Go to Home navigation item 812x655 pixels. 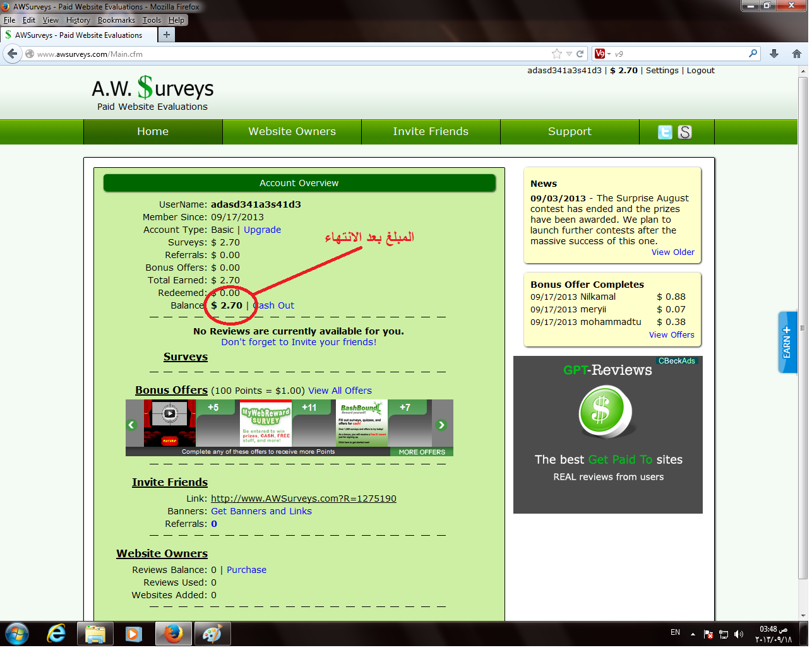click(x=153, y=132)
